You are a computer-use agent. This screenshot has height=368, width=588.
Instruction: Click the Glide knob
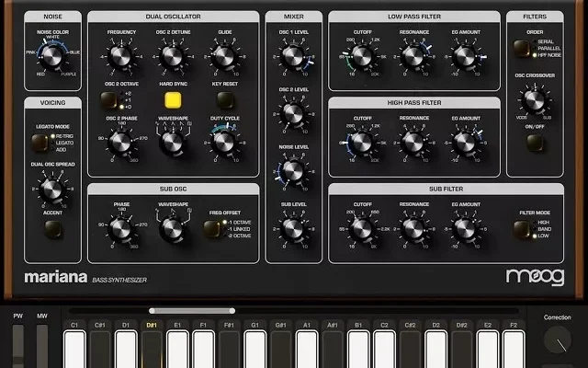(223, 58)
